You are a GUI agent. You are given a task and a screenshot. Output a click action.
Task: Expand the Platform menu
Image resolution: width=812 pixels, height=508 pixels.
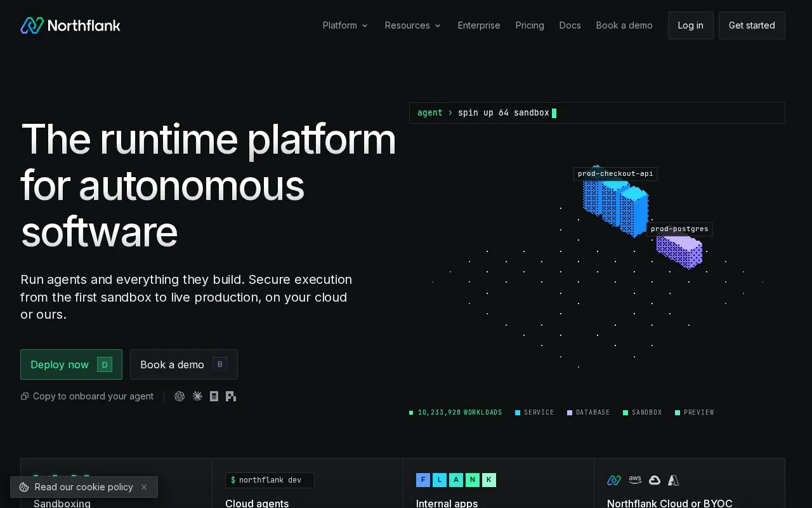[345, 25]
